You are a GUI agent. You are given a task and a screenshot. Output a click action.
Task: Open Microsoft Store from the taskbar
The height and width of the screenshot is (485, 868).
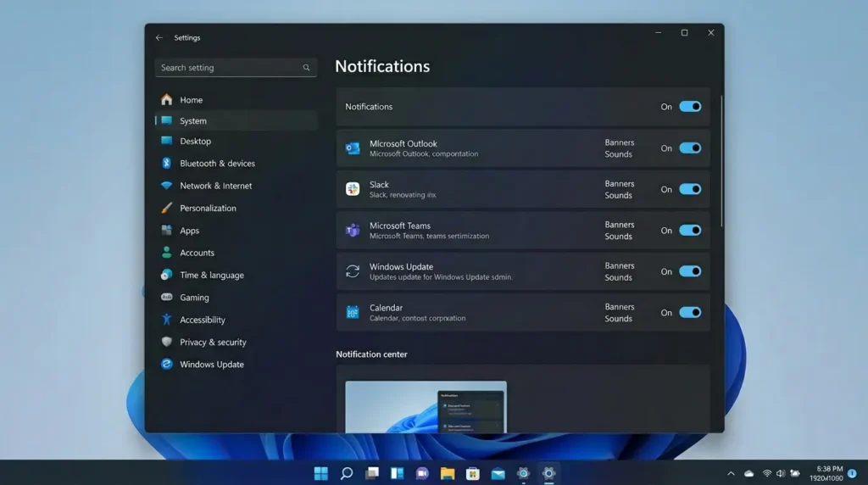coord(473,473)
